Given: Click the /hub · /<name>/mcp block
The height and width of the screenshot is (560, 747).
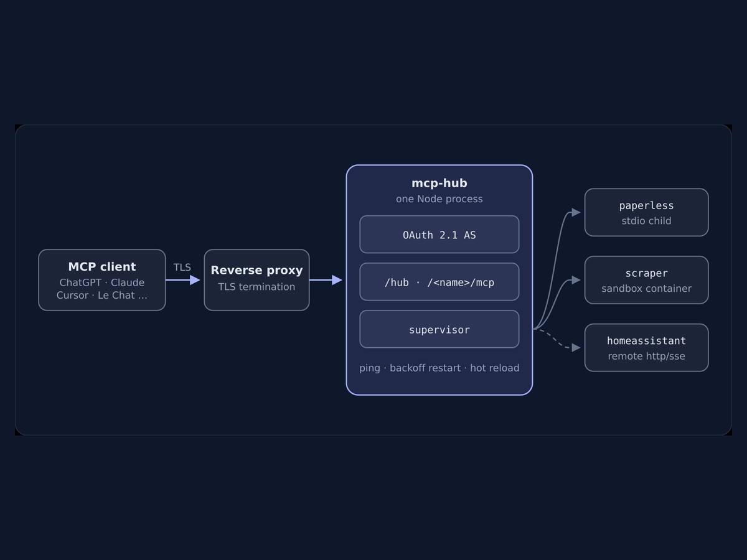Looking at the screenshot, I should [439, 282].
